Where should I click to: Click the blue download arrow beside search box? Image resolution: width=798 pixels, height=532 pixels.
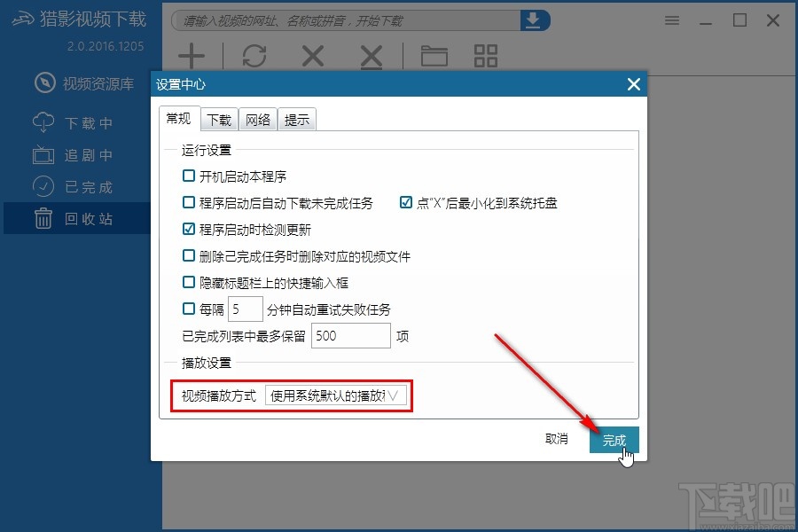(535, 20)
